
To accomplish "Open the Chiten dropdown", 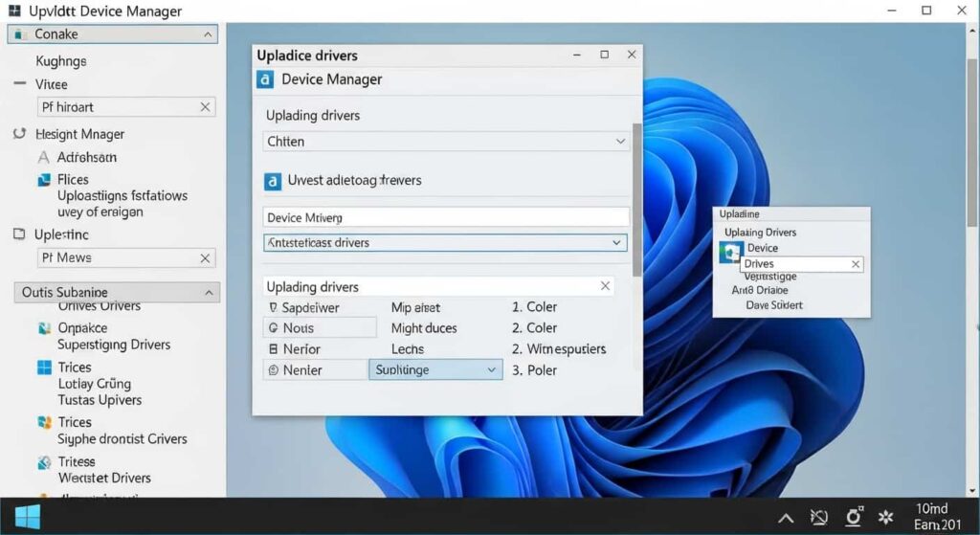I will pos(446,142).
